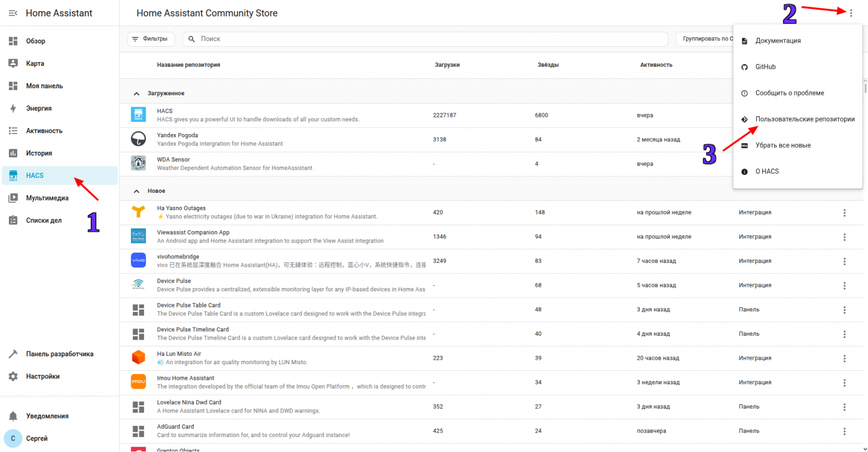Collapse the Home Assistant sidebar menu icon
868x452 pixels.
pyautogui.click(x=13, y=13)
